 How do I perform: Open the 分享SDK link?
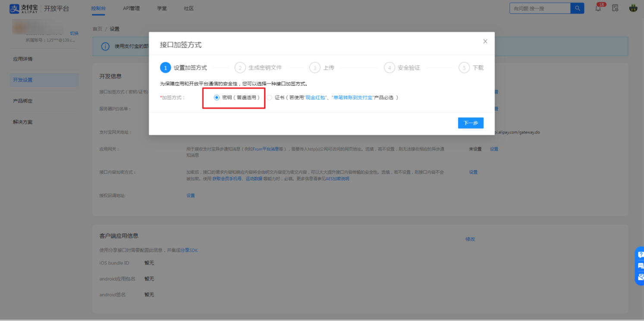189,250
